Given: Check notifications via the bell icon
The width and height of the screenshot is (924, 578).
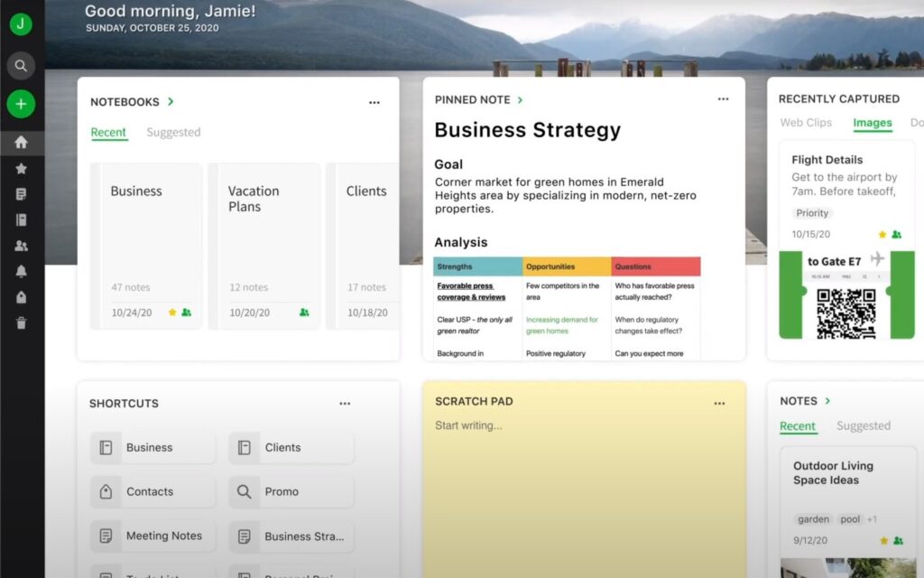Looking at the screenshot, I should (x=21, y=271).
